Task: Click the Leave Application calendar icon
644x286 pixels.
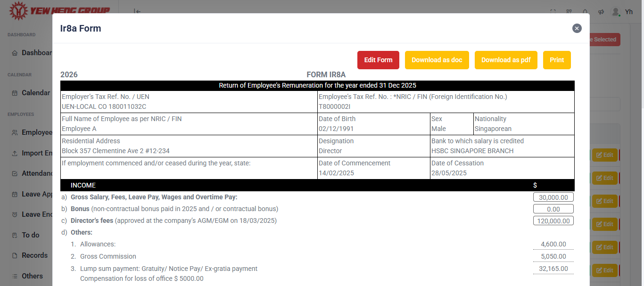Action: click(15, 194)
